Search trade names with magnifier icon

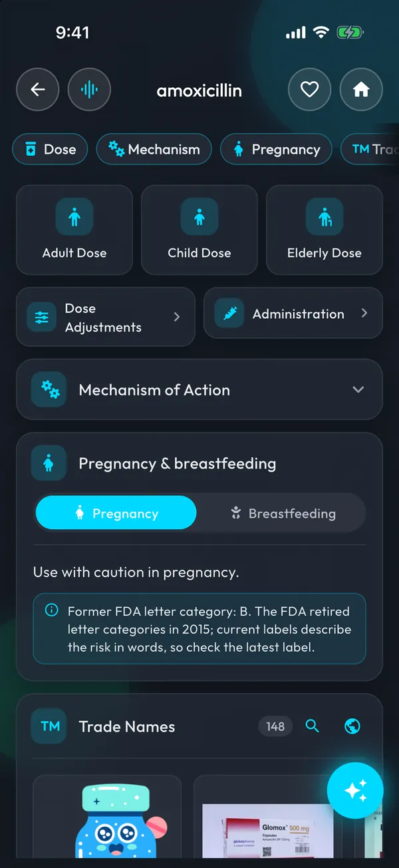click(x=313, y=726)
